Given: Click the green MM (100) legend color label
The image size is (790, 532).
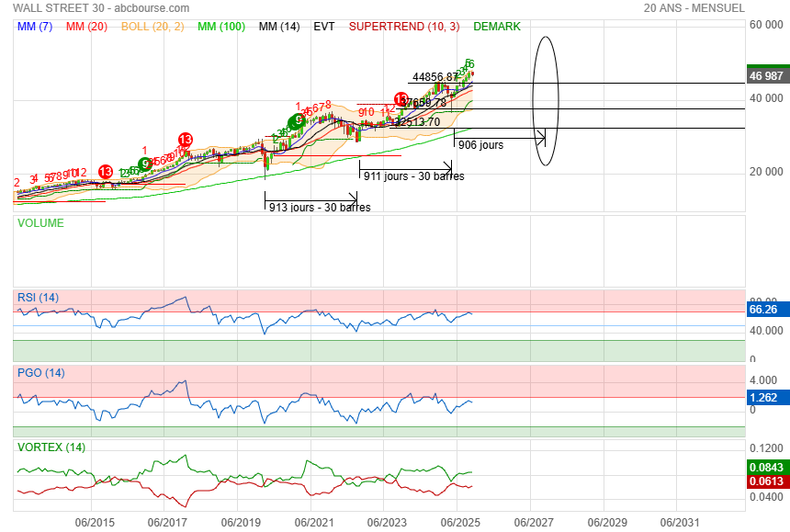Looking at the screenshot, I should coord(220,27).
